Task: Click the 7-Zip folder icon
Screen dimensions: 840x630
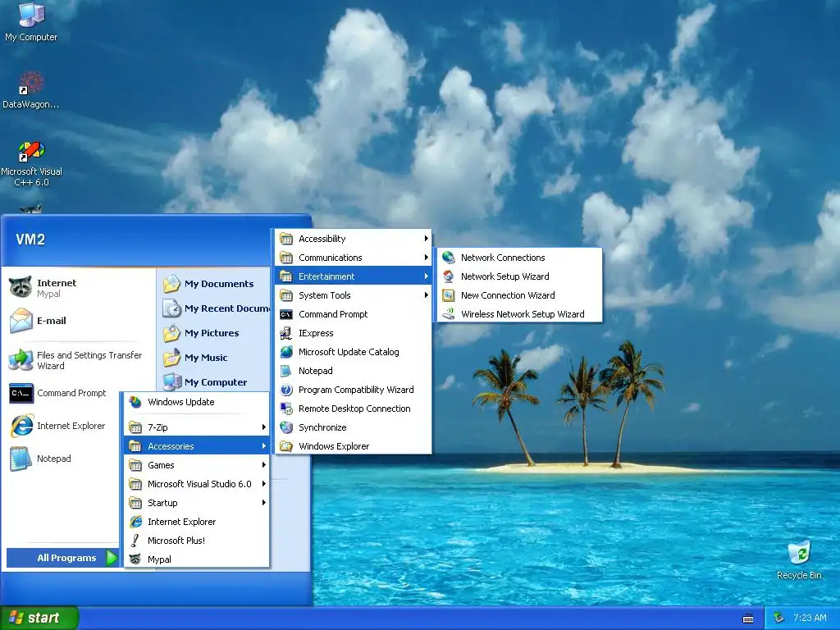Action: (135, 427)
